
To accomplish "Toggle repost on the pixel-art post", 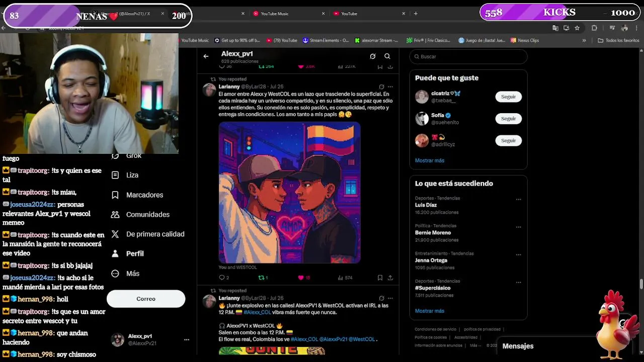I will (263, 278).
